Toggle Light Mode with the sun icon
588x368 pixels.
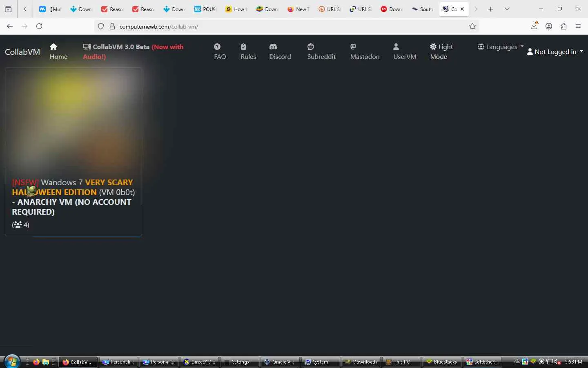433,47
